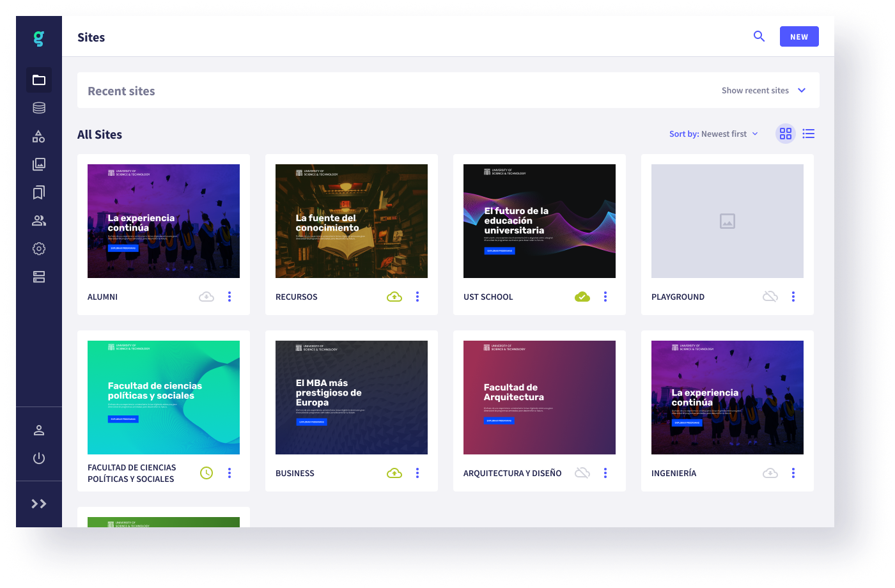
Task: Open the BUSINESS three-dot menu
Action: click(417, 473)
